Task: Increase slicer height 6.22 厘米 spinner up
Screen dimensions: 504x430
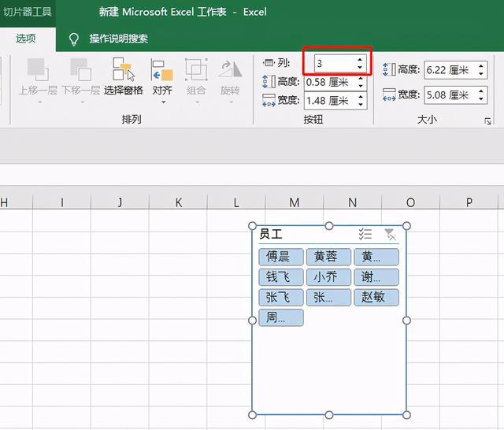Action: pyautogui.click(x=481, y=66)
